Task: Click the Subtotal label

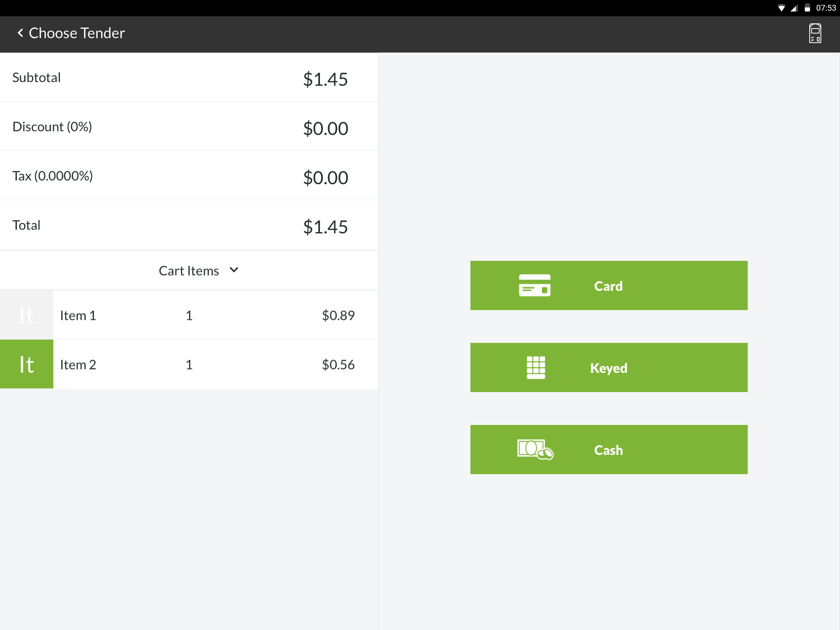Action: click(x=37, y=78)
